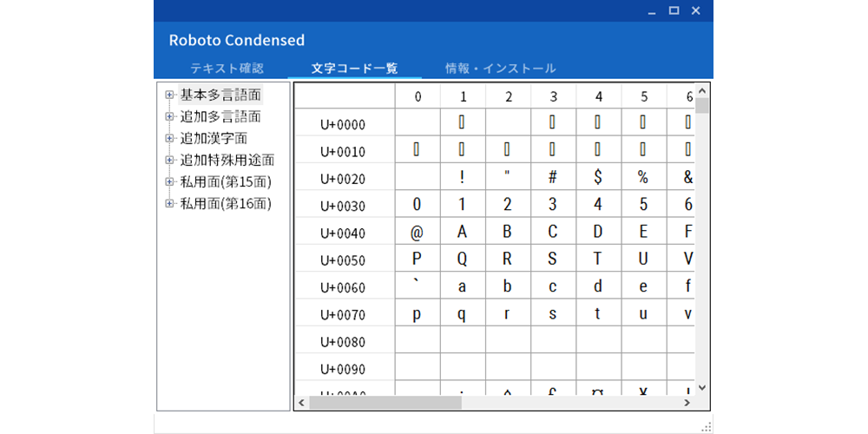Select the uppercase D character cell
The height and width of the screenshot is (434, 868).
[x=598, y=232]
